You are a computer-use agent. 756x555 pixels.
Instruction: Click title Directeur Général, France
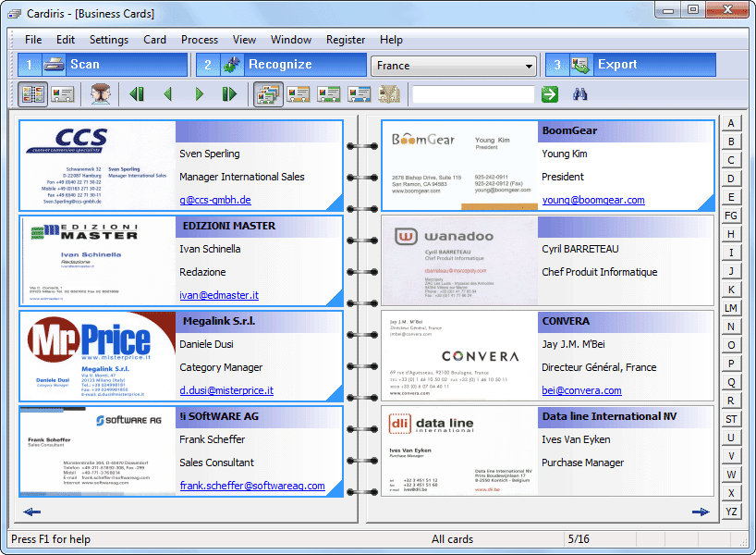click(x=599, y=367)
